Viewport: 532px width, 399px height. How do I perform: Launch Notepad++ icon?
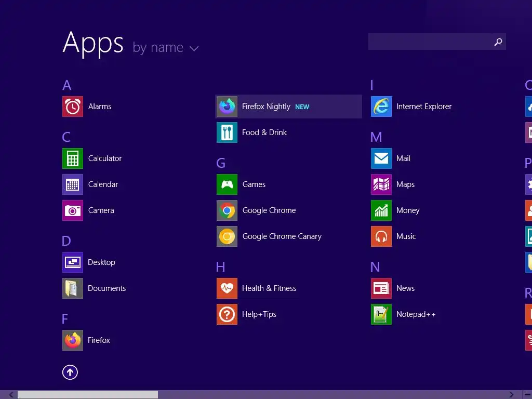click(381, 314)
